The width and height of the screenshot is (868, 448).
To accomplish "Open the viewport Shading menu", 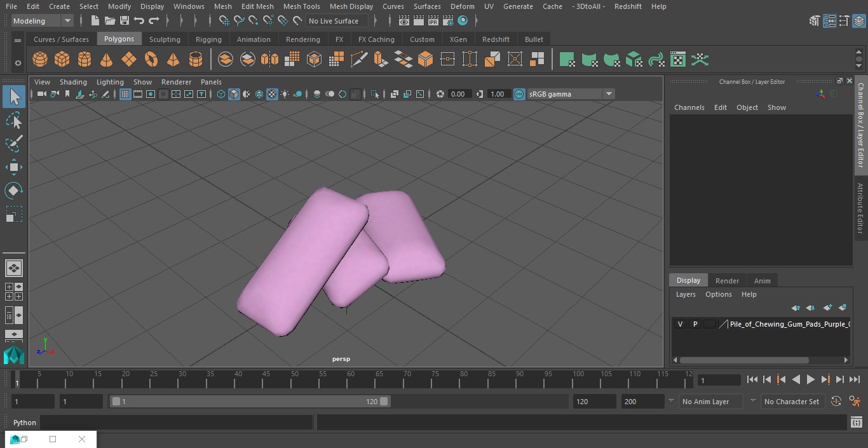I will coord(73,82).
